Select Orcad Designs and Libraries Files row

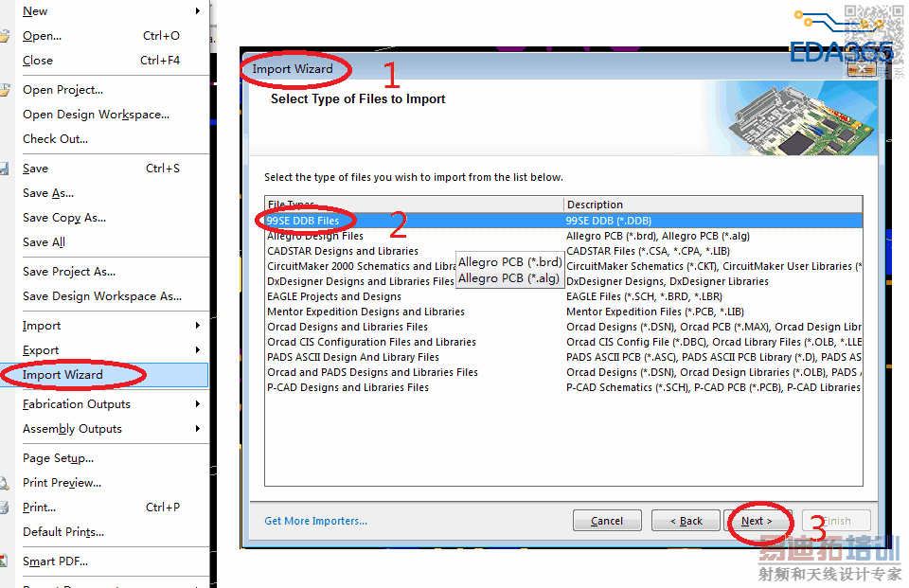click(563, 327)
